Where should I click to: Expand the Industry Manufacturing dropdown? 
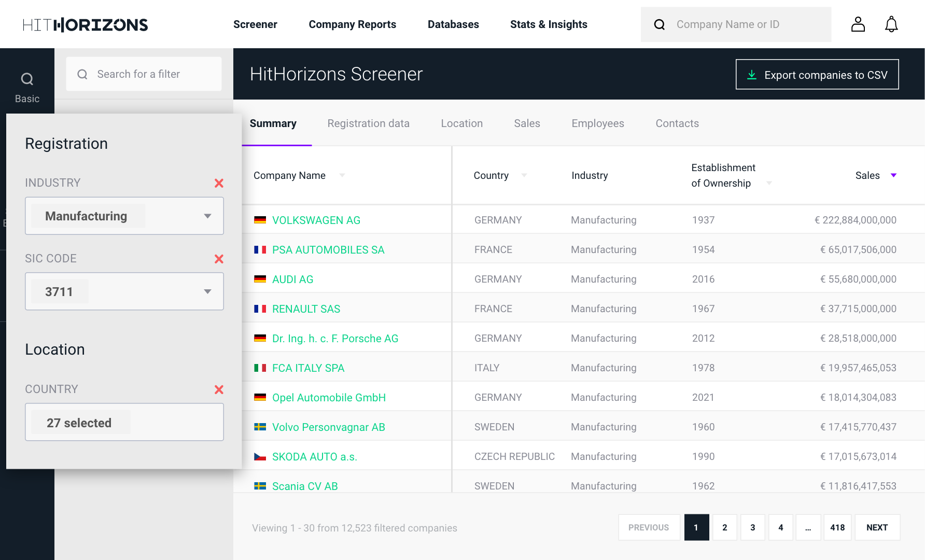pyautogui.click(x=207, y=216)
